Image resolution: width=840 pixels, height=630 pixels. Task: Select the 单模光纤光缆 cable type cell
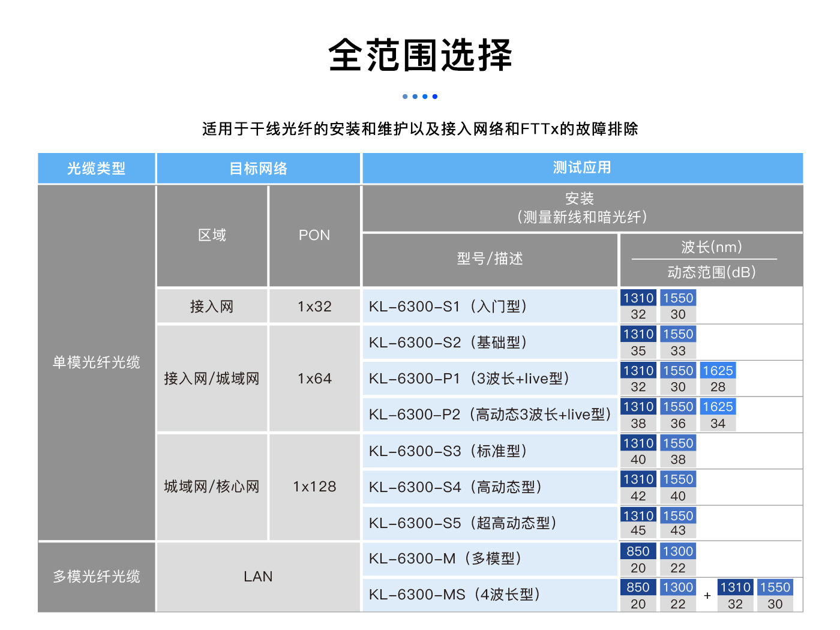click(96, 363)
